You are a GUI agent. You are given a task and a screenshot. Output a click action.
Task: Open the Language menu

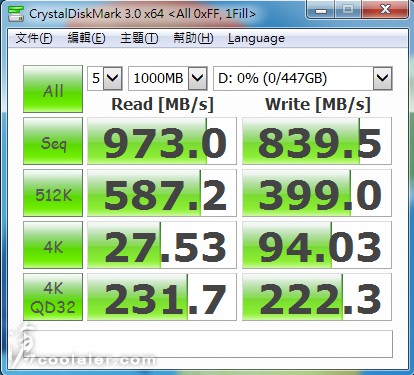click(256, 38)
